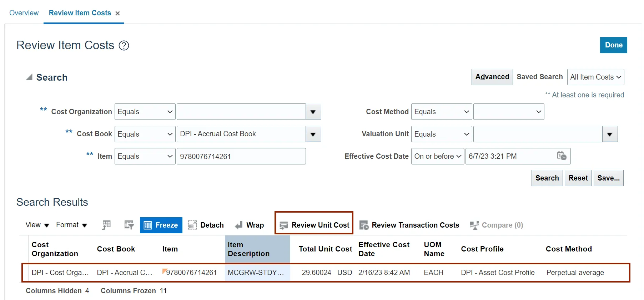Image resolution: width=644 pixels, height=300 pixels.
Task: Open the View menu
Action: point(37,225)
